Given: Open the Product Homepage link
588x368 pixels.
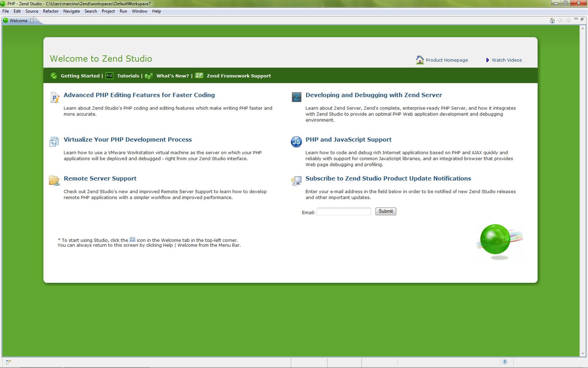Looking at the screenshot, I should (447, 60).
